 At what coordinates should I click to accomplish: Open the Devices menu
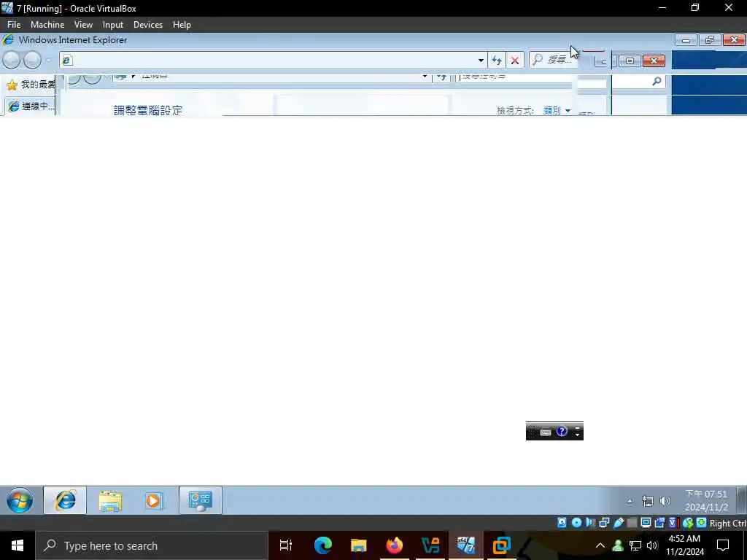point(147,25)
